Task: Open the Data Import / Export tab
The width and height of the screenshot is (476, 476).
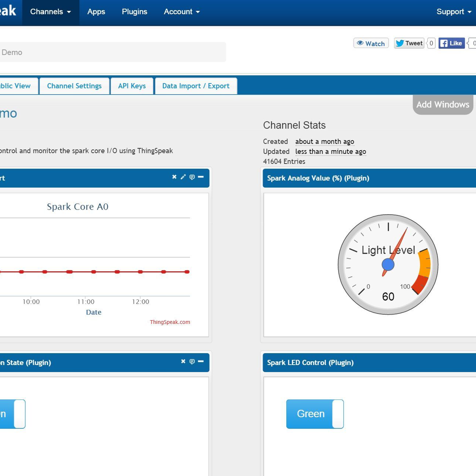Action: 196,86
